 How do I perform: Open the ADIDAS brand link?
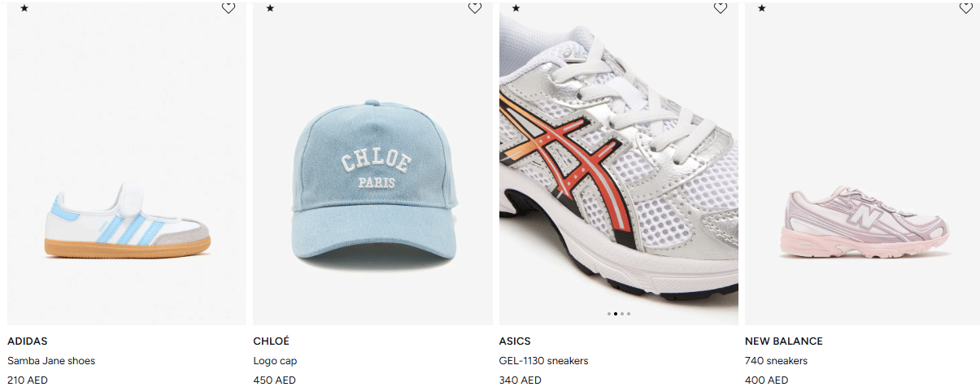(28, 341)
